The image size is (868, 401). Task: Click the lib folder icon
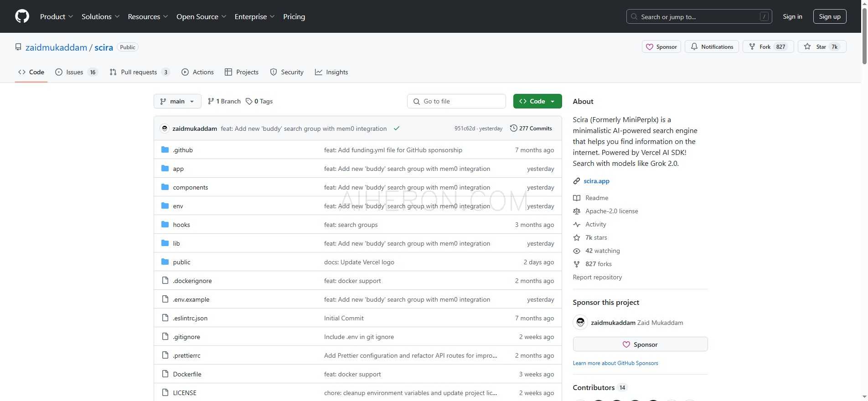(x=165, y=243)
